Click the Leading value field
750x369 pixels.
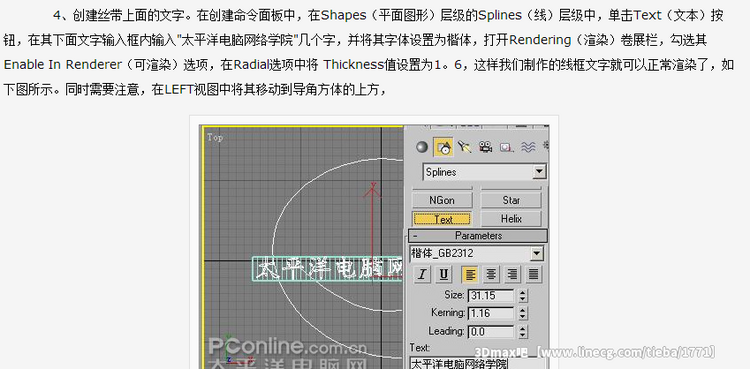point(491,331)
